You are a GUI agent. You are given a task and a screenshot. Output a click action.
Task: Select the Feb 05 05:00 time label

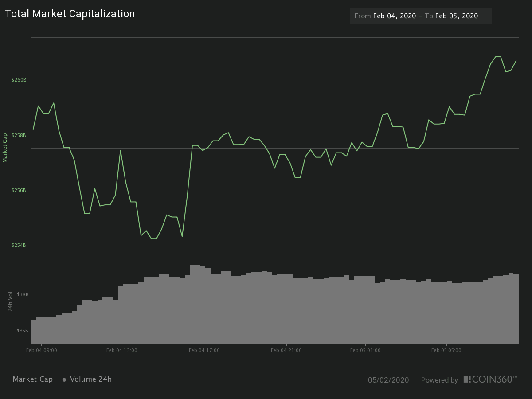(x=446, y=350)
